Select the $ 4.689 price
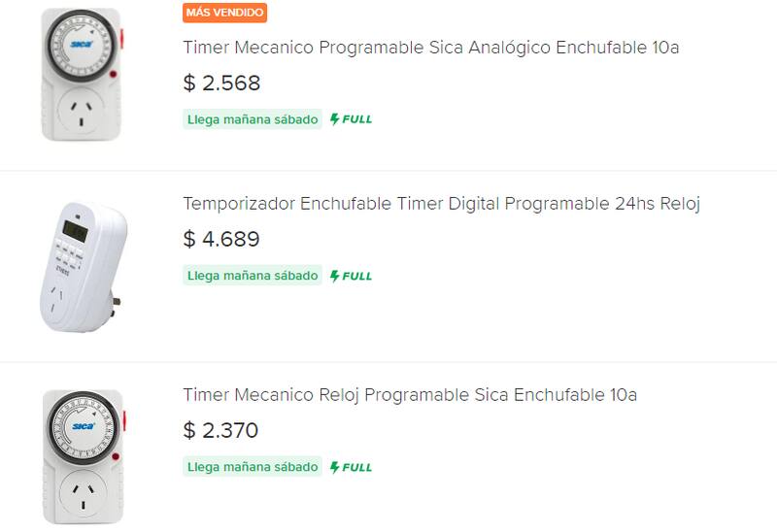Screen dimensions: 777x532 point(221,239)
